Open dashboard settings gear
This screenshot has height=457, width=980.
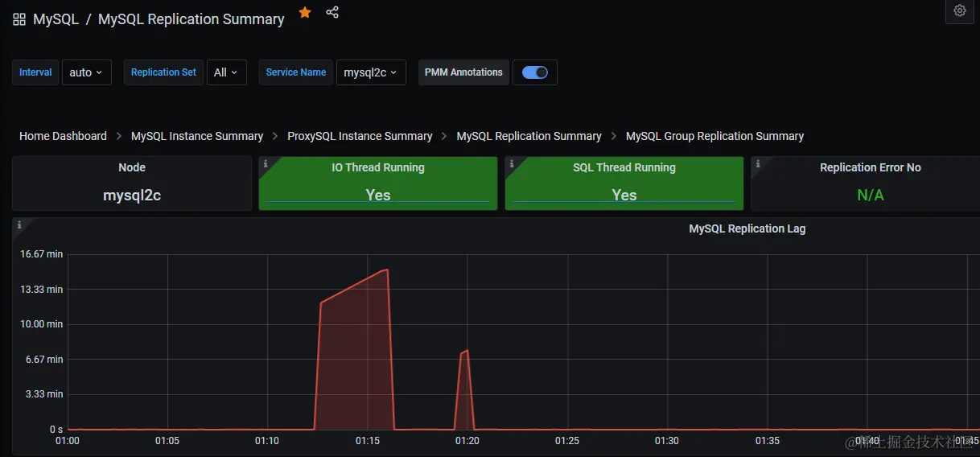click(x=959, y=10)
